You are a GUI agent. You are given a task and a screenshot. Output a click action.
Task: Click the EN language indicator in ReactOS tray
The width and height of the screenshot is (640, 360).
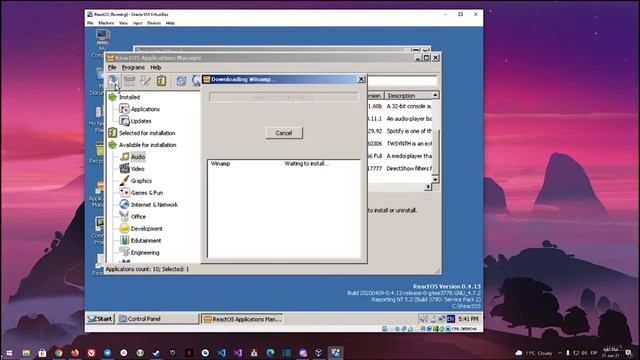coord(451,319)
